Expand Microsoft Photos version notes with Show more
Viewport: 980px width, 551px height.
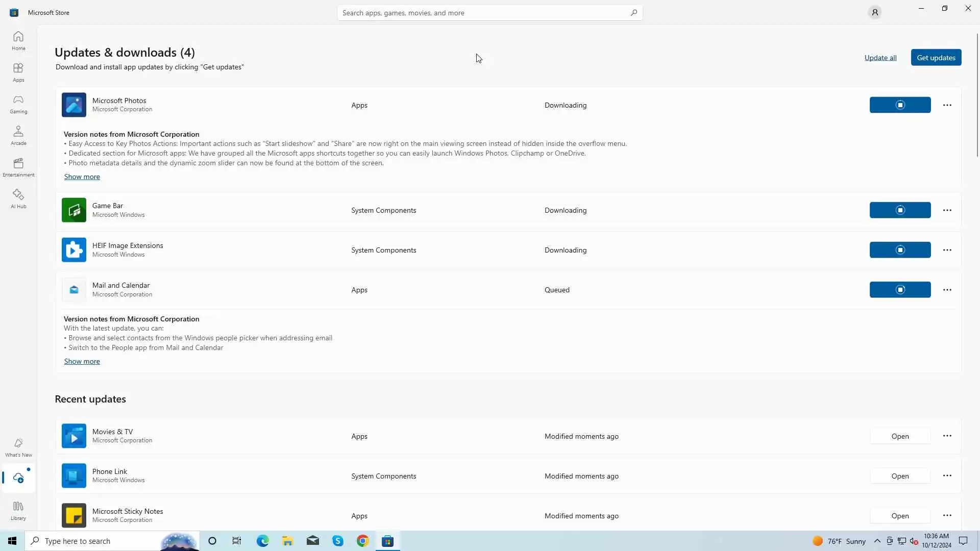pos(82,177)
